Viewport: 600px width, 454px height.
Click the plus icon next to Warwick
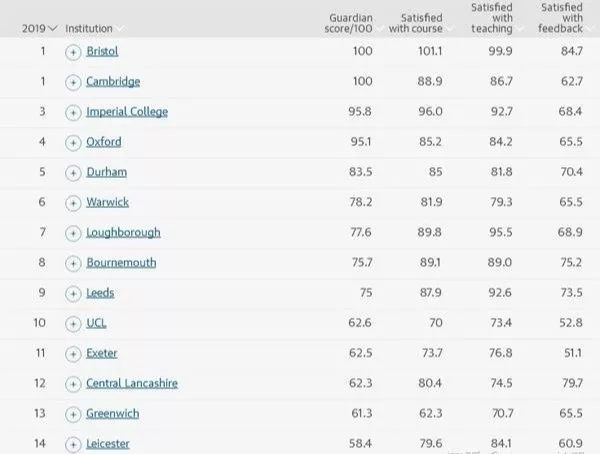coord(73,203)
